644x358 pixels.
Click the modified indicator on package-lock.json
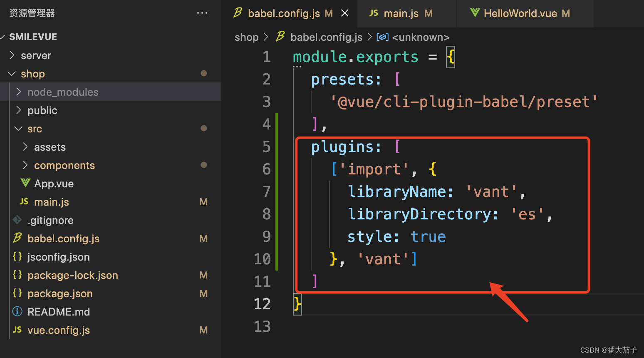203,275
